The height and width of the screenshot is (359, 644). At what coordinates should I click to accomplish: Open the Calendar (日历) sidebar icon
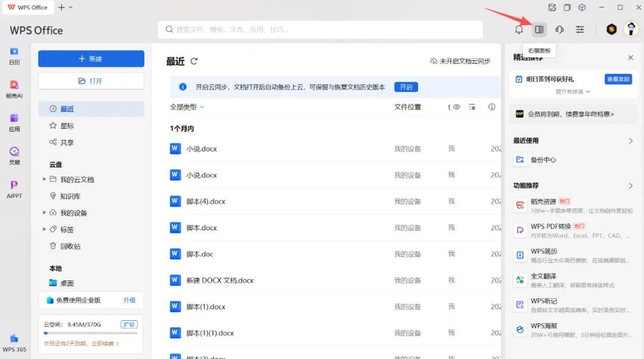click(14, 56)
